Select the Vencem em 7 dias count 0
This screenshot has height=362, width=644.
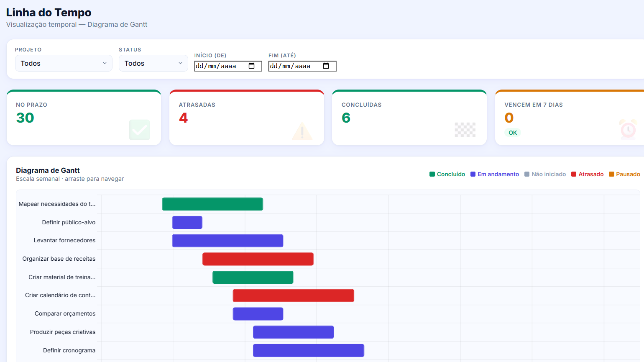pyautogui.click(x=509, y=118)
